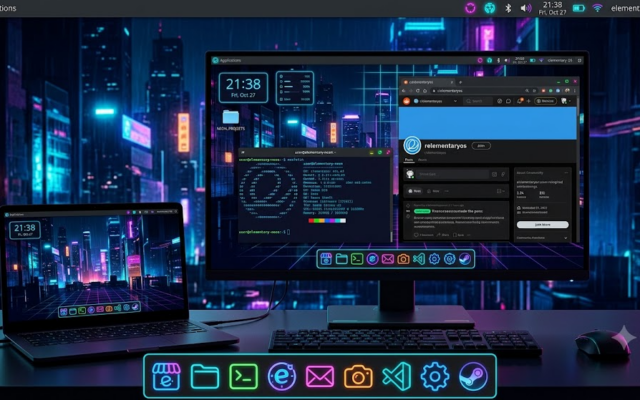Select the elementaryos browser tab
Image resolution: width=640 pixels, height=400 pixels.
coord(429,82)
